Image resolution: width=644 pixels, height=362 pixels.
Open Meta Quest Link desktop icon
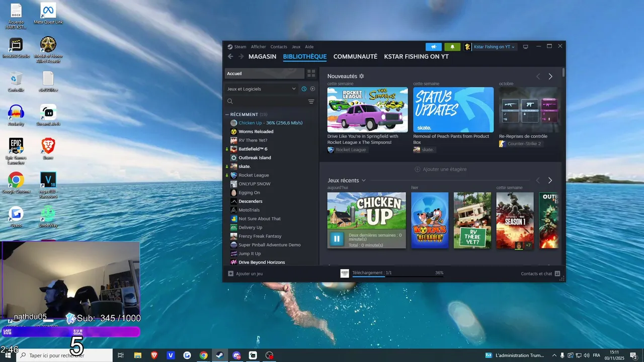tap(48, 14)
